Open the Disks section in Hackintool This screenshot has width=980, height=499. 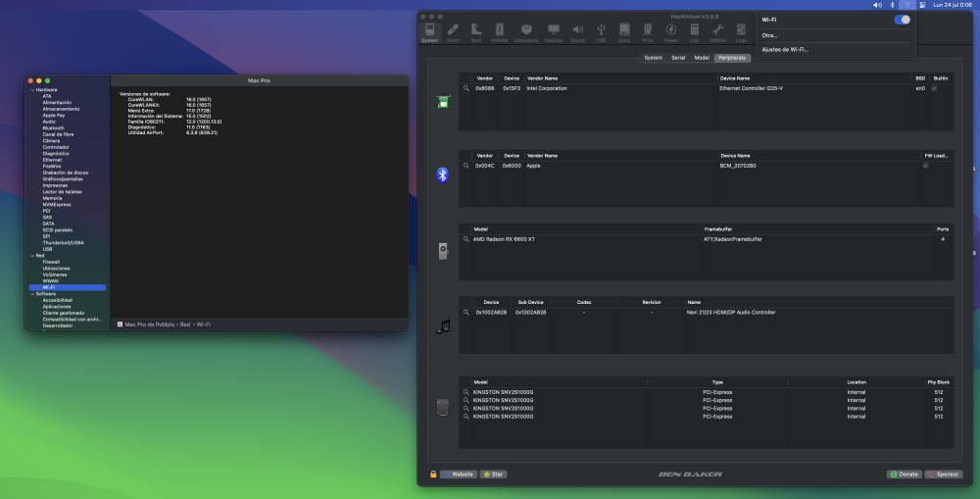point(624,33)
